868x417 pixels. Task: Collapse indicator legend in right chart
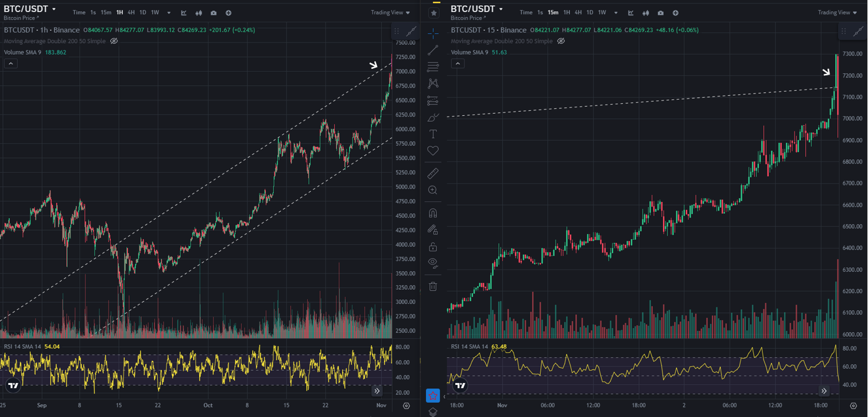458,64
